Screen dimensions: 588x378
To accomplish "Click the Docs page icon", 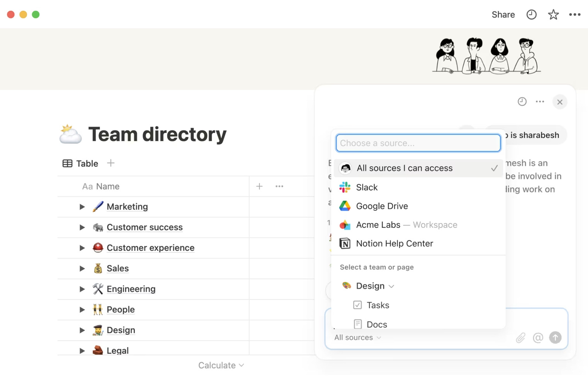I will [358, 324].
